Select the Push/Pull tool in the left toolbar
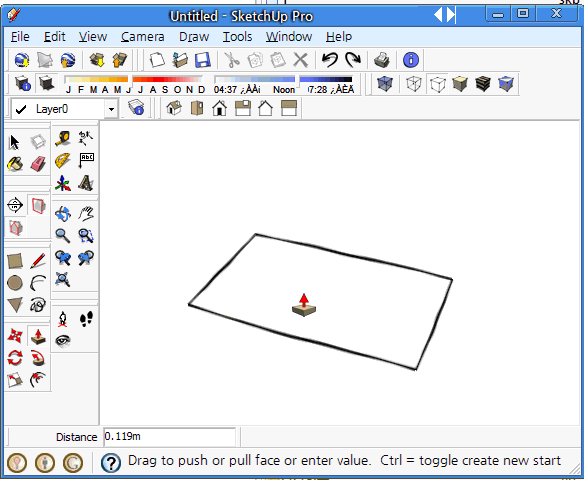Image resolution: width=584 pixels, height=480 pixels. point(38,336)
